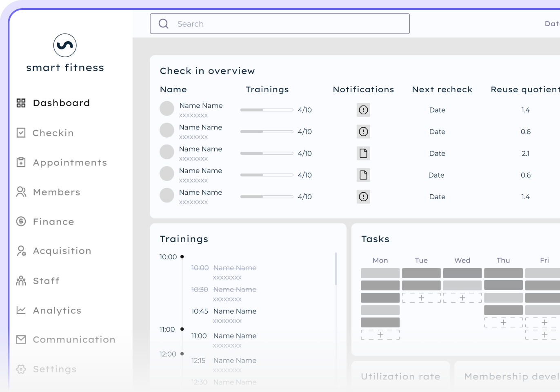The height and width of the screenshot is (392, 560).
Task: Click the Communication envelope icon
Action: pyautogui.click(x=21, y=339)
